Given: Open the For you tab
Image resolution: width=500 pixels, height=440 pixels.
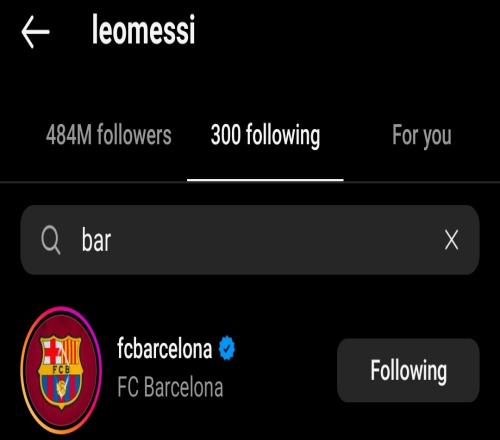Looking at the screenshot, I should coord(422,136).
